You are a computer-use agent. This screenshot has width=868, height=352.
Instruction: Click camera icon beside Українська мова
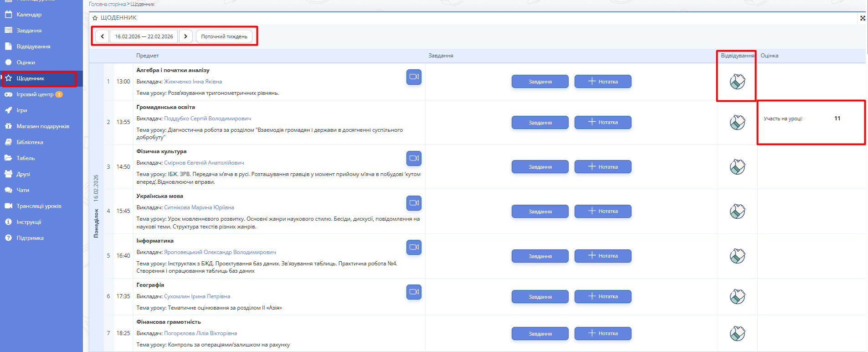pos(414,203)
